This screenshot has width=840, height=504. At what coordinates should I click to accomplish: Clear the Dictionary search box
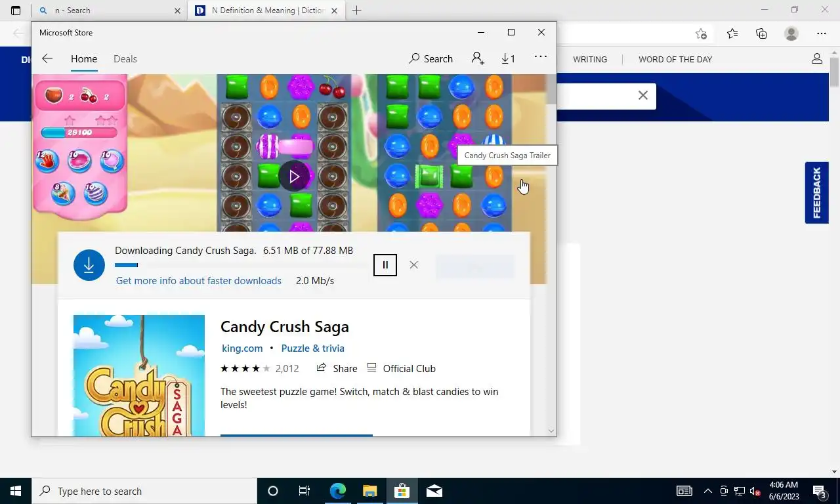point(643,96)
